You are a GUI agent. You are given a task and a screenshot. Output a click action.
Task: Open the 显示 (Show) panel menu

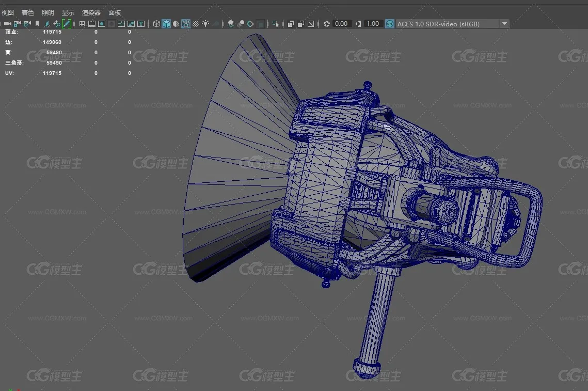(x=68, y=12)
